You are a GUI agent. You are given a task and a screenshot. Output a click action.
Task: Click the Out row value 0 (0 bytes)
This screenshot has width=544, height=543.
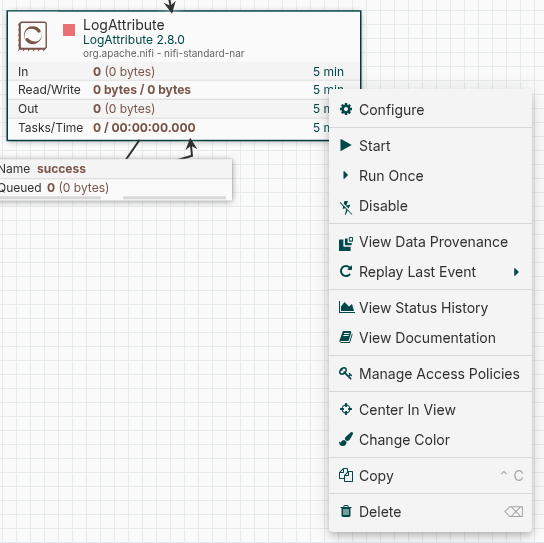[x=124, y=109]
